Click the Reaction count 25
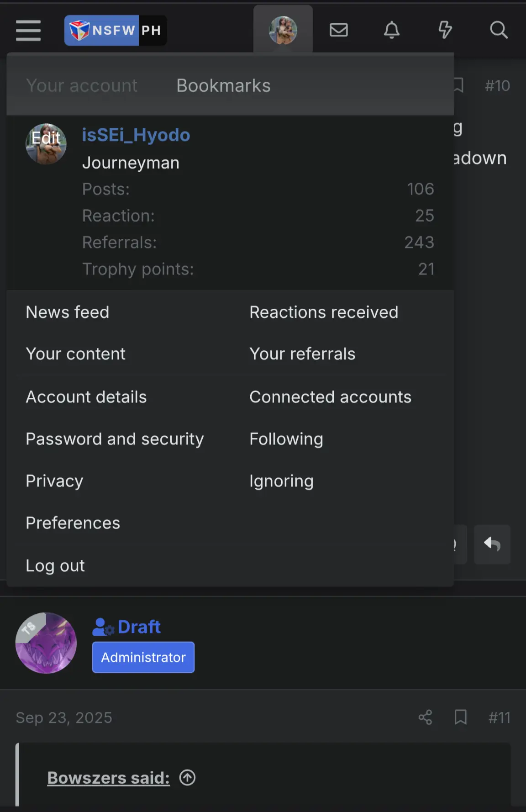526x812 pixels. coord(425,216)
